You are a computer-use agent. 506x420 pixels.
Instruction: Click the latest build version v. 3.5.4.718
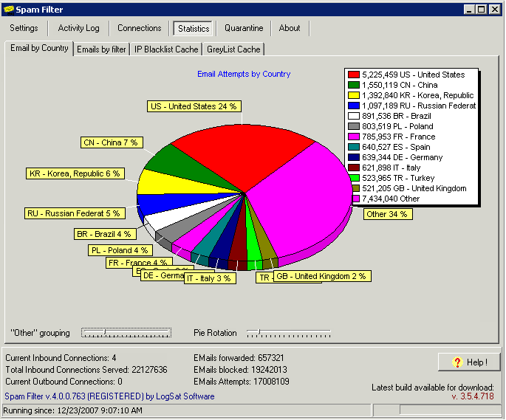coord(472,397)
